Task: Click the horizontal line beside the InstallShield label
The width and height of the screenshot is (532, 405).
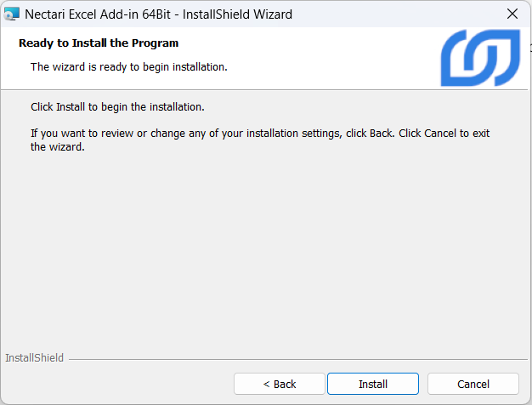Action: (297, 359)
